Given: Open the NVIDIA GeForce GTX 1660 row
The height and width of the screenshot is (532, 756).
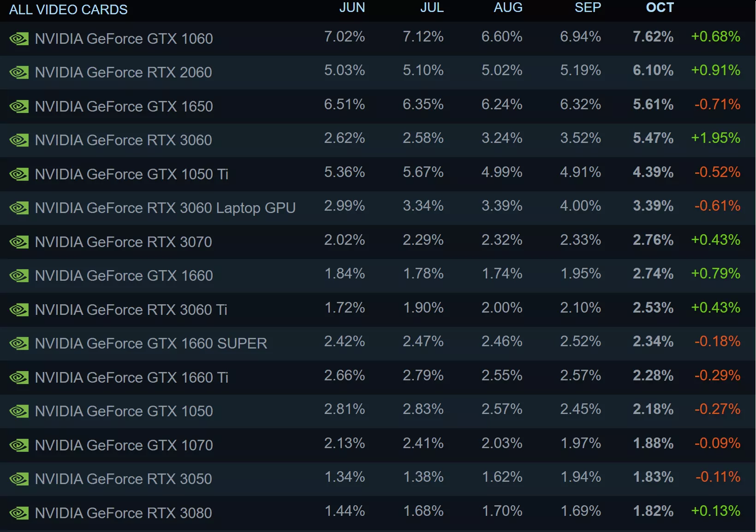Looking at the screenshot, I should 378,276.
